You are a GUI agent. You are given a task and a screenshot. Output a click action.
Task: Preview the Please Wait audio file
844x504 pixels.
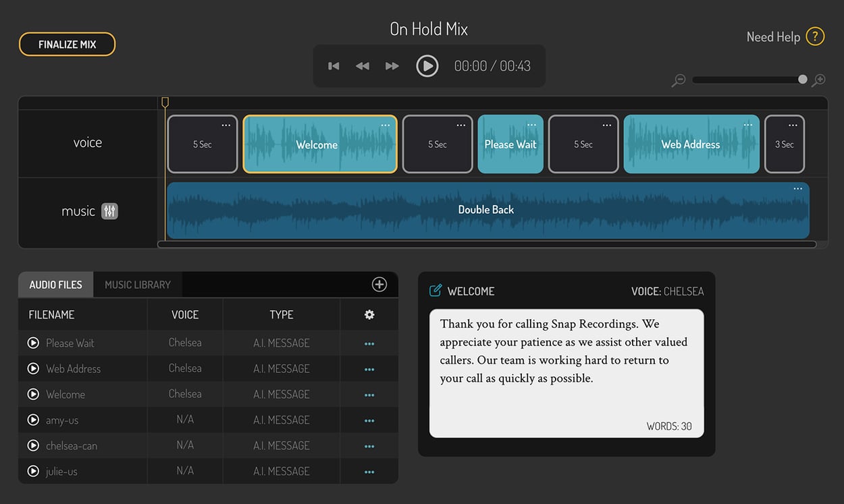(x=33, y=343)
